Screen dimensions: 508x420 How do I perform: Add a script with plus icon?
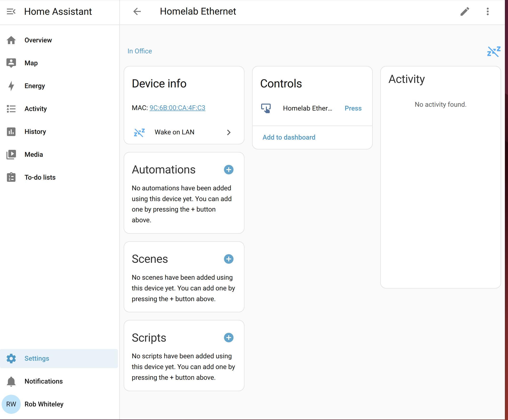pos(229,338)
